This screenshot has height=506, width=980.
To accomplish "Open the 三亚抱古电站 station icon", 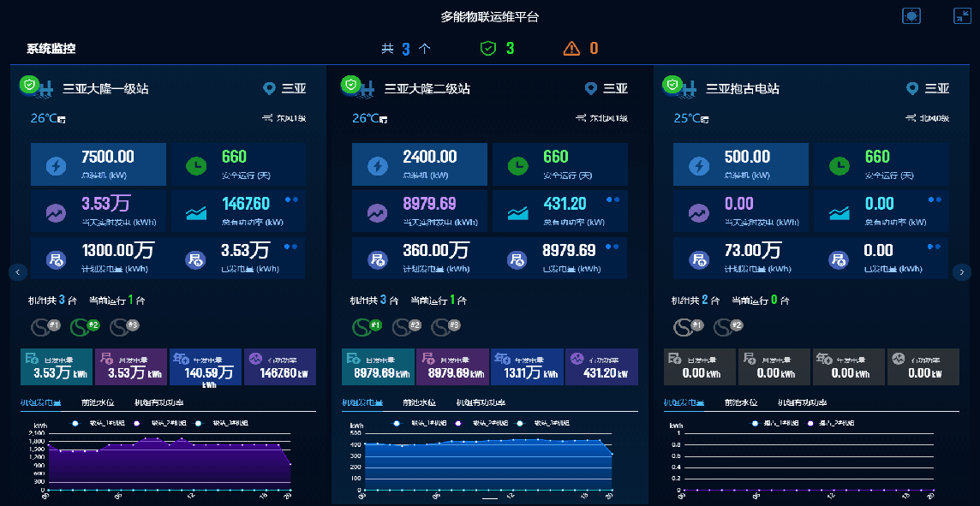I will coord(680,87).
